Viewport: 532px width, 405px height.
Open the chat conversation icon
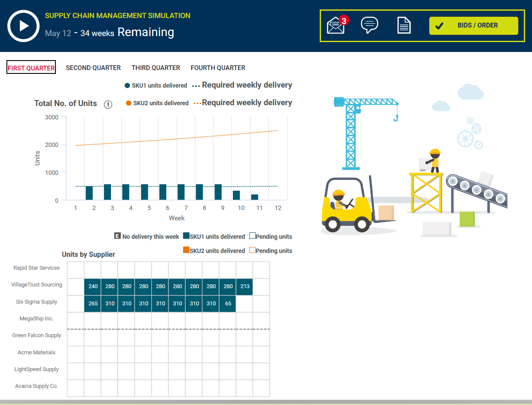pos(370,25)
